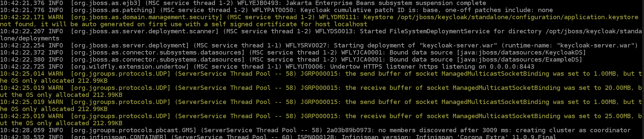The height and width of the screenshot is (139, 644).
Task: Click '[org.infinispan.CONTAINER]' logger name
Action: 119,137
